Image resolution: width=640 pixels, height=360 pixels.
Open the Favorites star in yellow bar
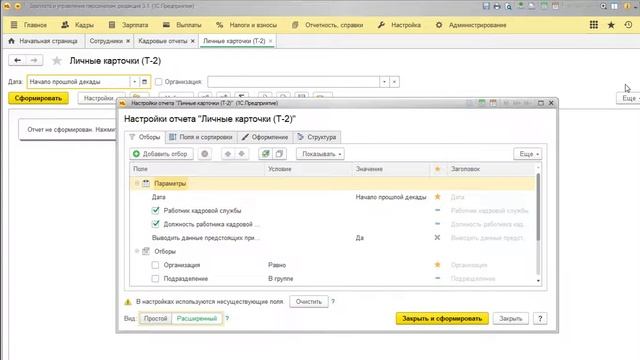click(x=611, y=25)
